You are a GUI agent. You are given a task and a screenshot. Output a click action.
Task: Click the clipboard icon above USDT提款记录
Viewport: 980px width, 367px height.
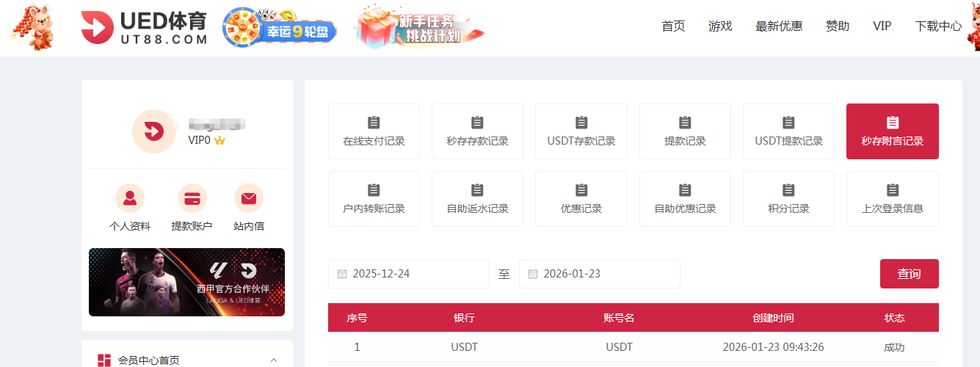point(788,123)
